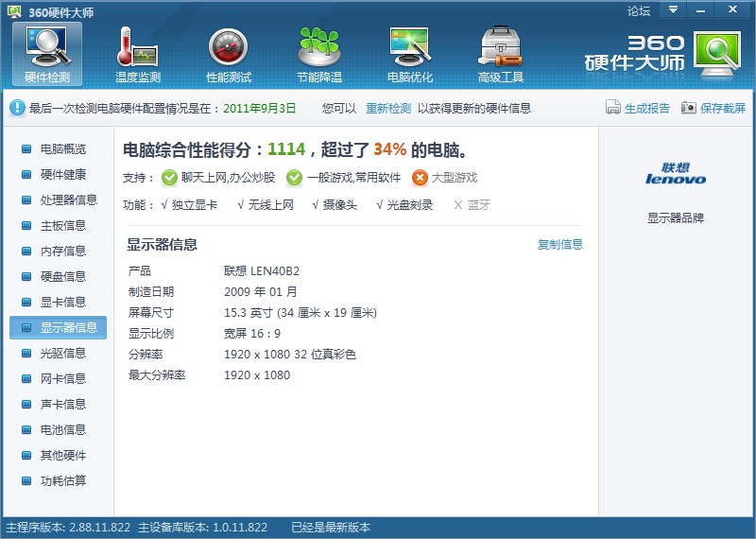Viewport: 756px width, 539px height.
Task: Click the app icon in the title bar
Action: tap(14, 11)
